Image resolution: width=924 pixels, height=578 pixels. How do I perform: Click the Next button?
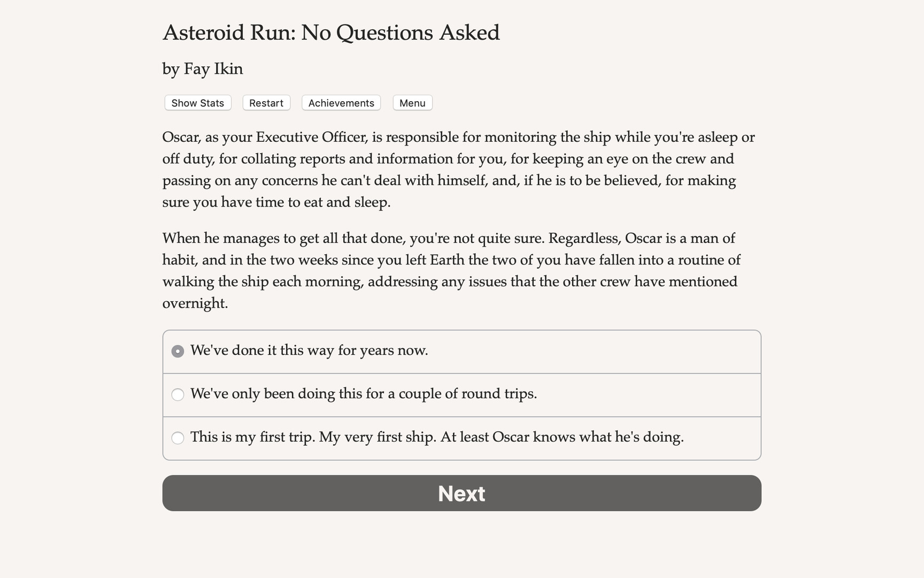point(461,493)
